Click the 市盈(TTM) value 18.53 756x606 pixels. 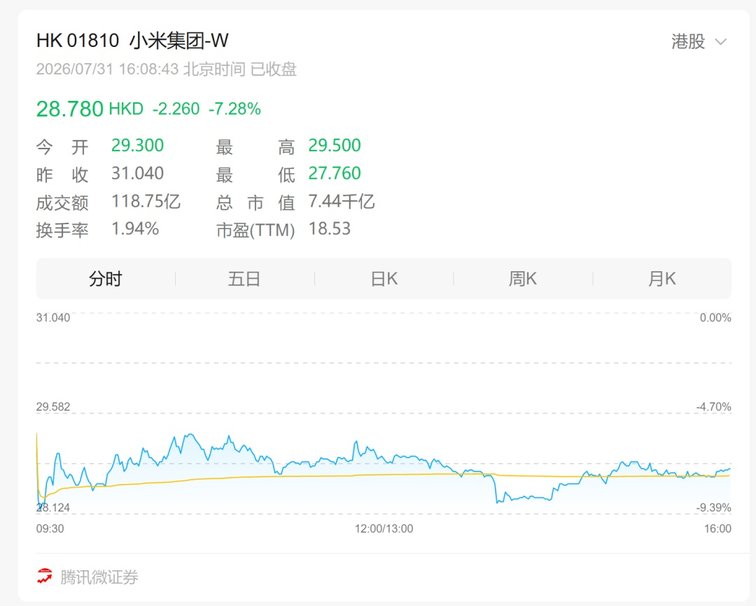(x=330, y=229)
